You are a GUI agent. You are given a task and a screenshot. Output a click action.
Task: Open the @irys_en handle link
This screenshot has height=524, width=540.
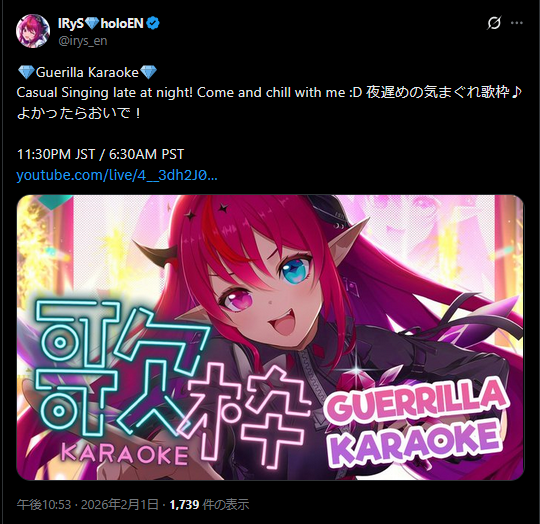click(83, 41)
